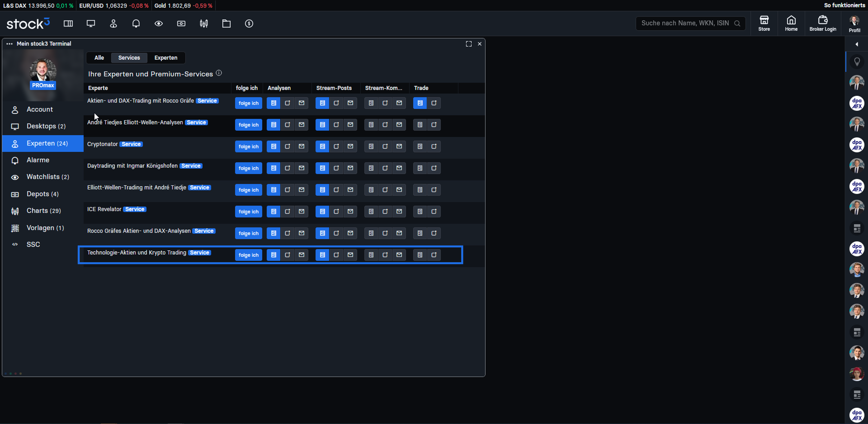The width and height of the screenshot is (868, 424).
Task: Toggle Stream-Kommentare email for Rocco Gräfes Aktien- und DAX-Analysen
Action: point(399,233)
